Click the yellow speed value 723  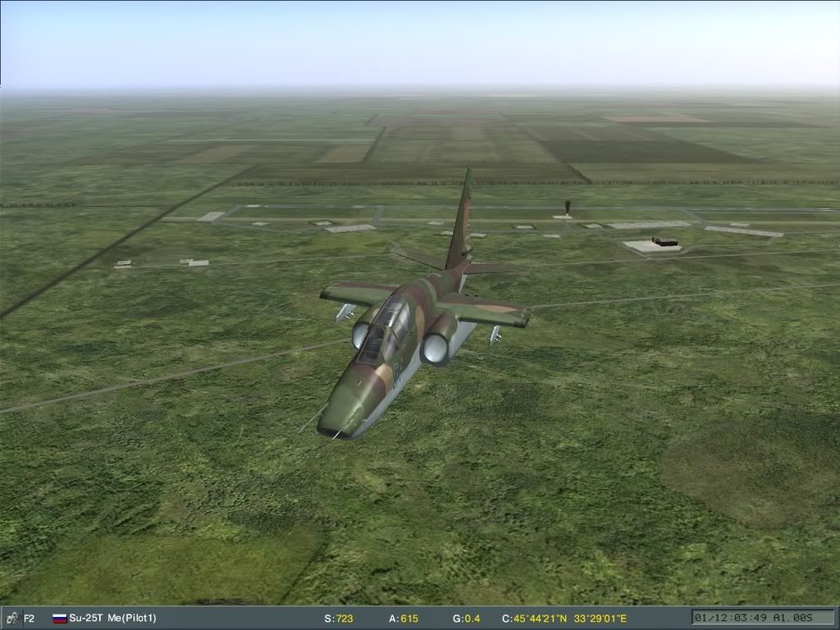(x=345, y=620)
